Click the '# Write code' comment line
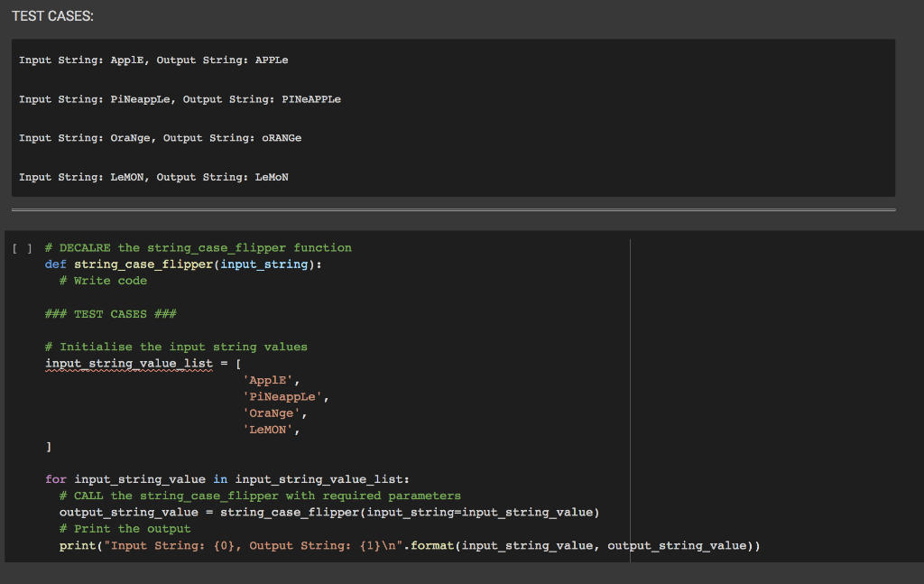The image size is (924, 584). tap(104, 281)
